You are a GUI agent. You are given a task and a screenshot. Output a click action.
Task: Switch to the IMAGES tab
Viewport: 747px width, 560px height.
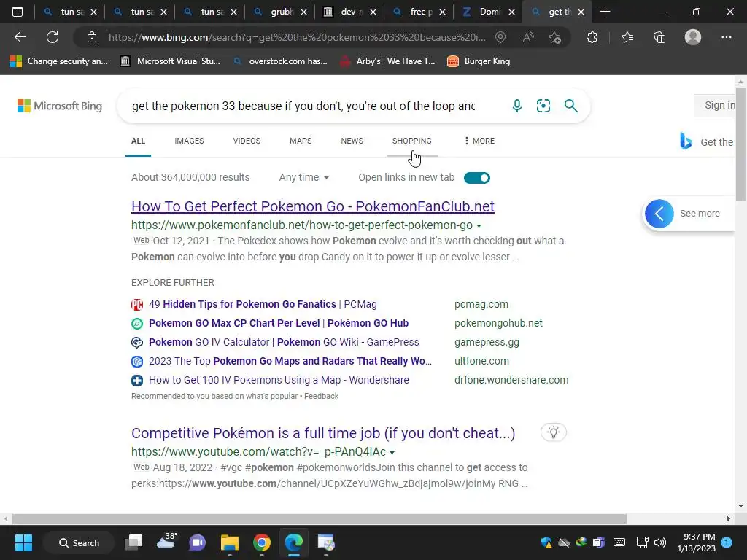click(189, 141)
